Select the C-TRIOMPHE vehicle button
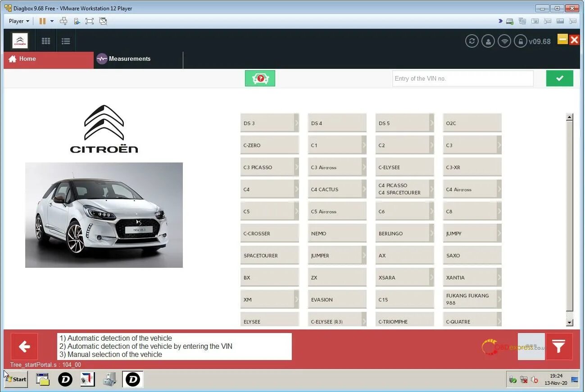Viewport: 585px width, 392px height. (405, 320)
